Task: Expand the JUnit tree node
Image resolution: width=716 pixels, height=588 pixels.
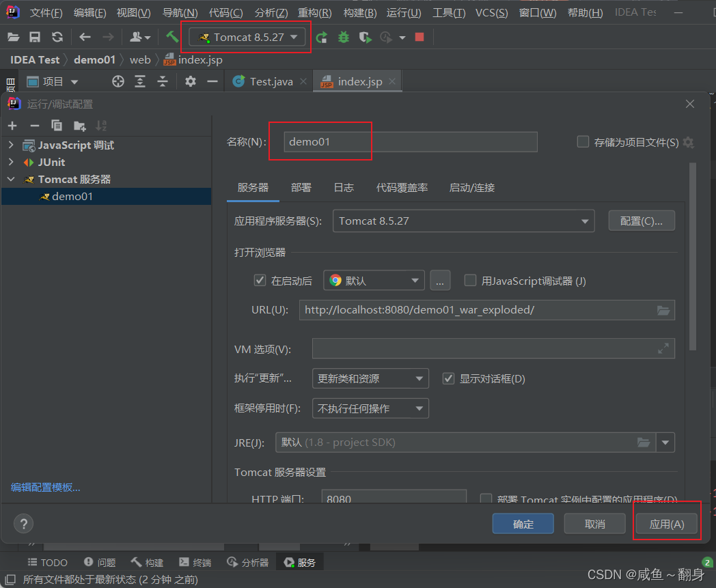Action: pos(12,162)
